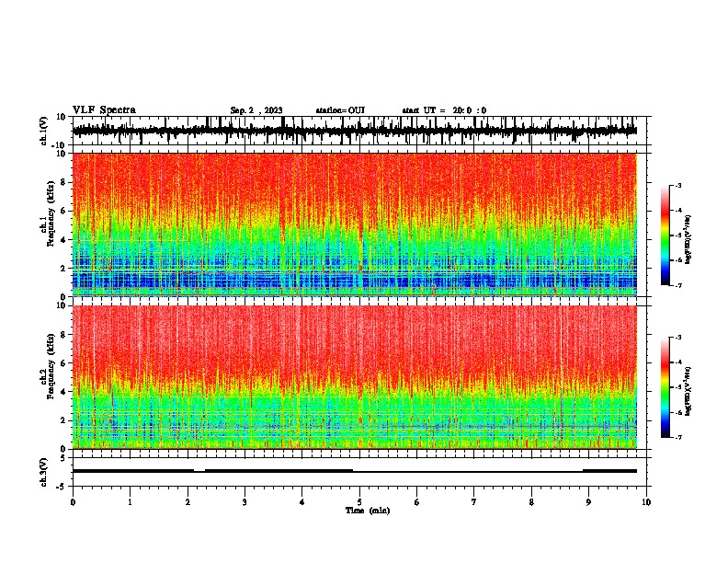The image size is (728, 563).
Task: Click the "ch.1(V)" waveform axis label
Action: click(x=44, y=131)
